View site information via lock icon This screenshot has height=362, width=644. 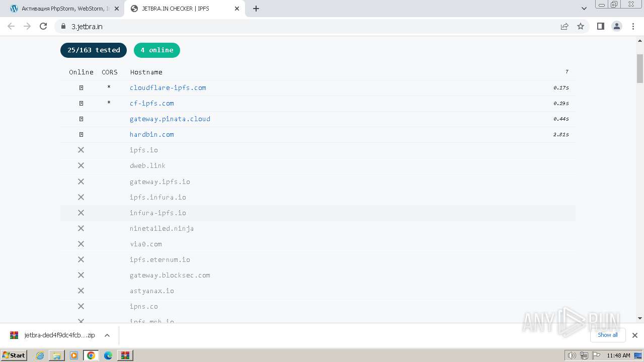coord(63,26)
